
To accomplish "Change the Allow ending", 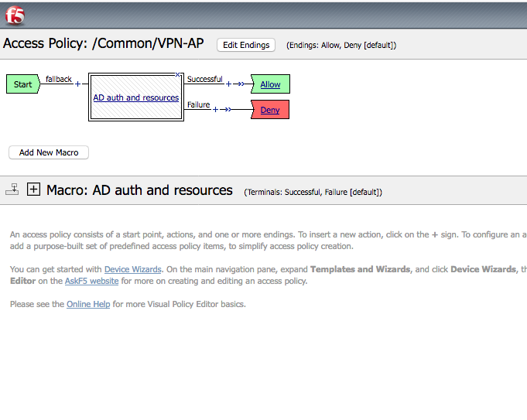I will (270, 84).
